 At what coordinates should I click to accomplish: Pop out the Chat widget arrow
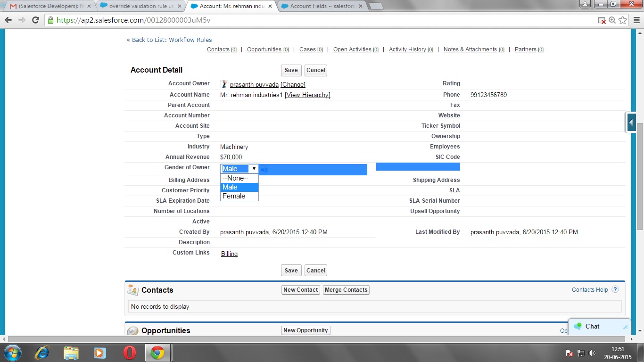coord(625,327)
